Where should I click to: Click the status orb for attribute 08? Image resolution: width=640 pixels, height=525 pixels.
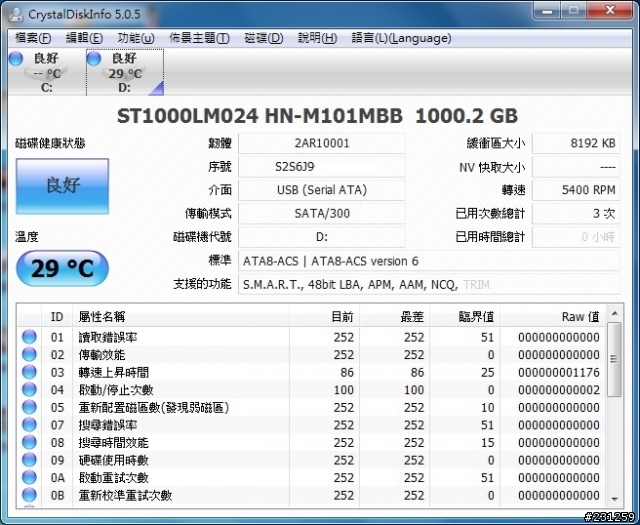(x=29, y=442)
